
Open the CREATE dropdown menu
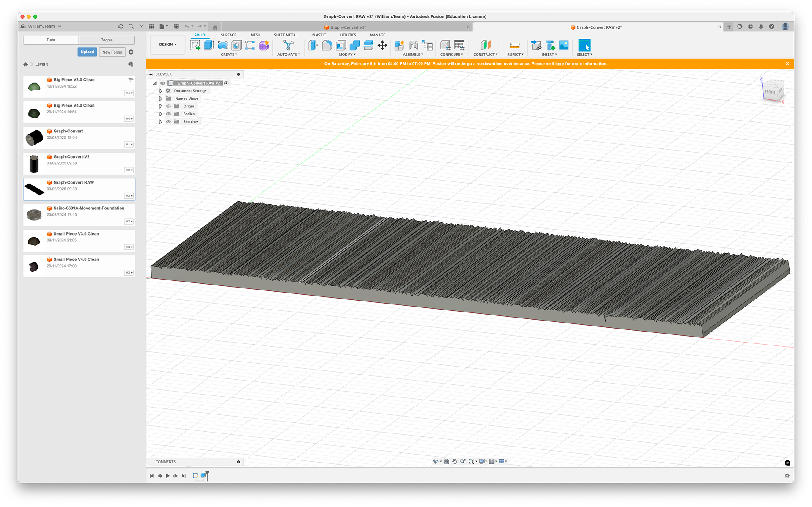pos(229,55)
